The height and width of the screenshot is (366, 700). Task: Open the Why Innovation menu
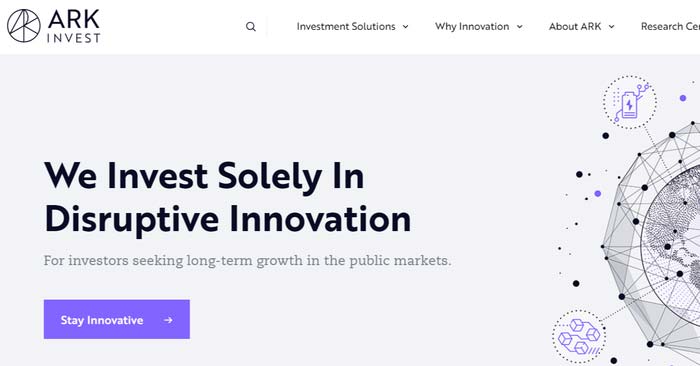(x=472, y=26)
